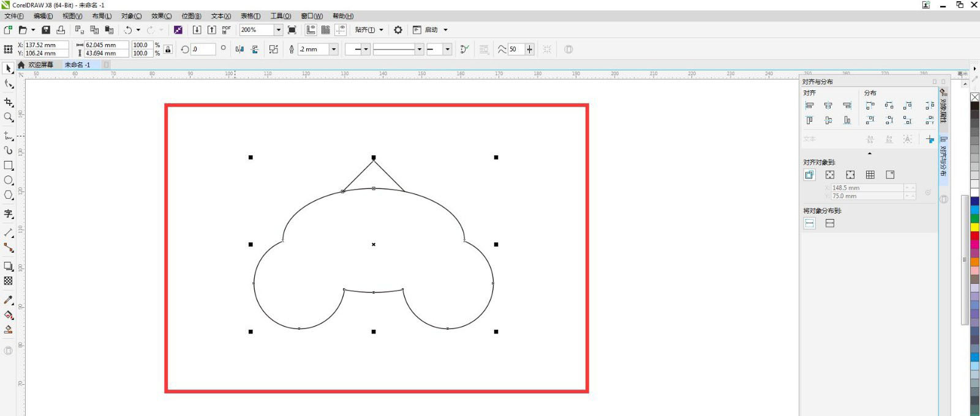
Task: Toggle align to active objects button
Action: (809, 175)
